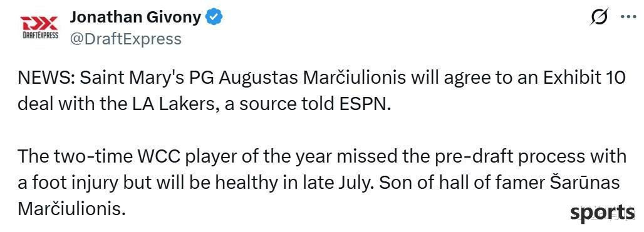Click the final word Marčiulionis.
The width and height of the screenshot is (644, 232).
click(71, 209)
